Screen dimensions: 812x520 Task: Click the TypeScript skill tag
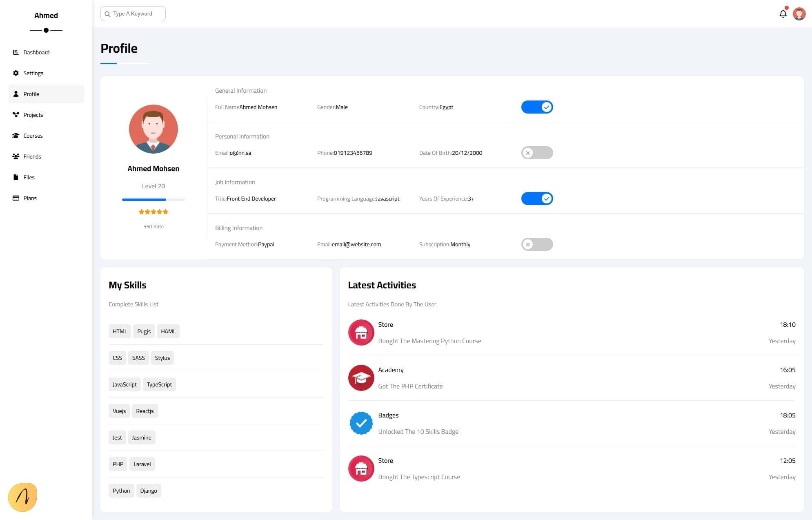pyautogui.click(x=159, y=384)
